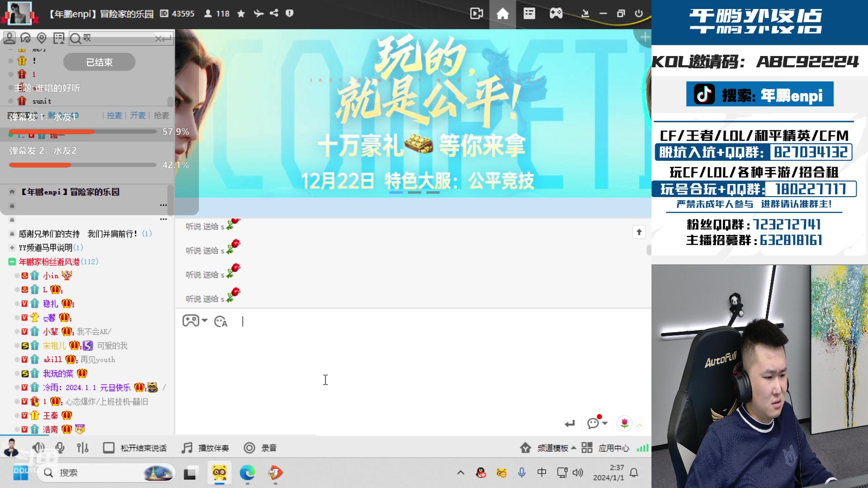
Task: Open the 频道模板 channel template menu
Action: 548,448
